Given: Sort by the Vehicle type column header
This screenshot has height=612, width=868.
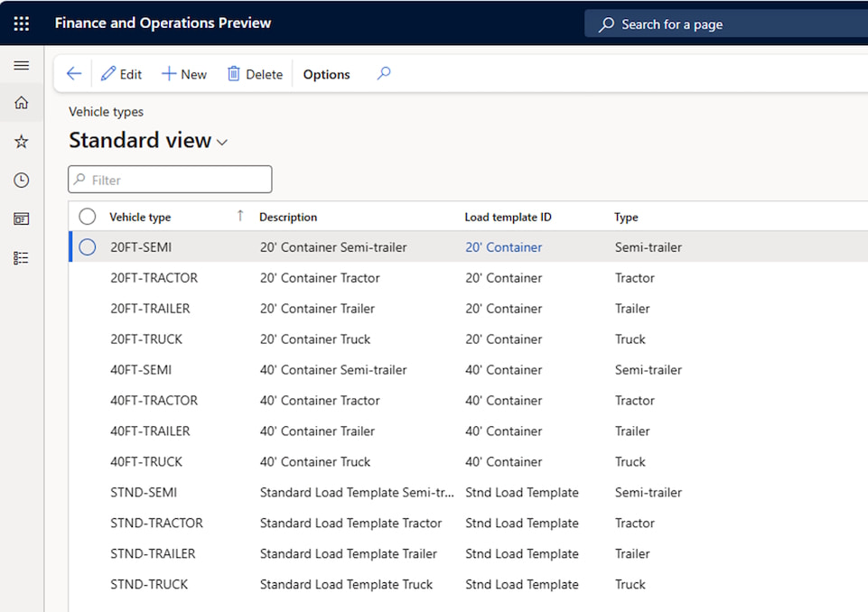Looking at the screenshot, I should click(x=140, y=217).
